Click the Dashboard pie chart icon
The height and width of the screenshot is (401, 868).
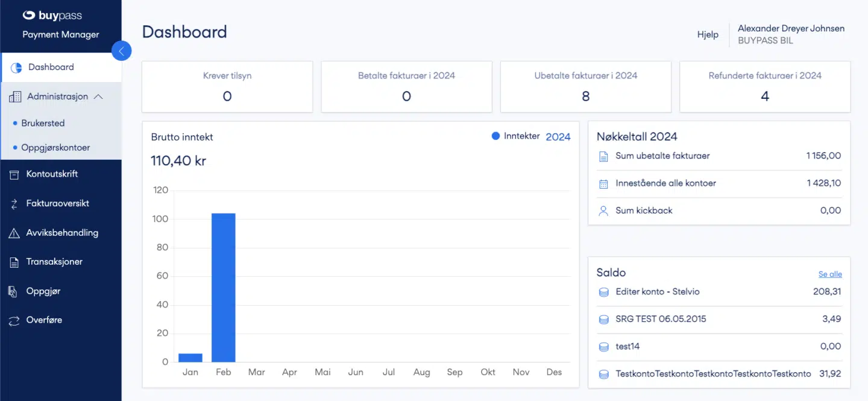[x=17, y=68]
